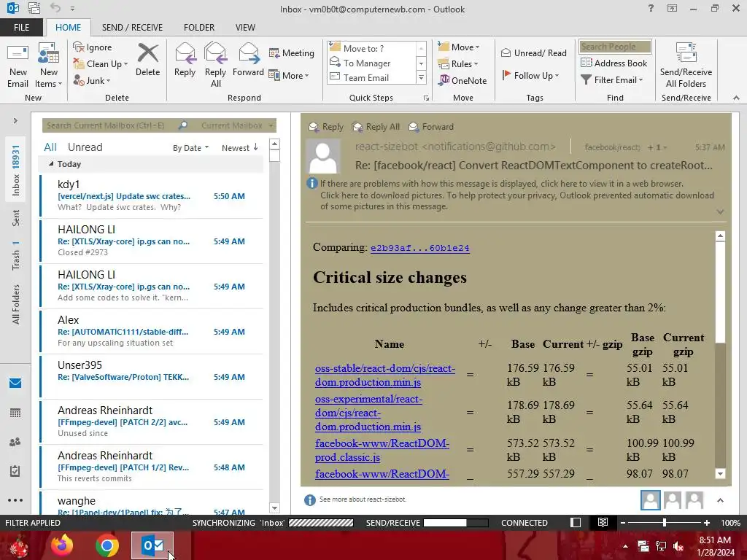The height and width of the screenshot is (560, 747).
Task: Click Forward in the reading pane
Action: pyautogui.click(x=431, y=127)
